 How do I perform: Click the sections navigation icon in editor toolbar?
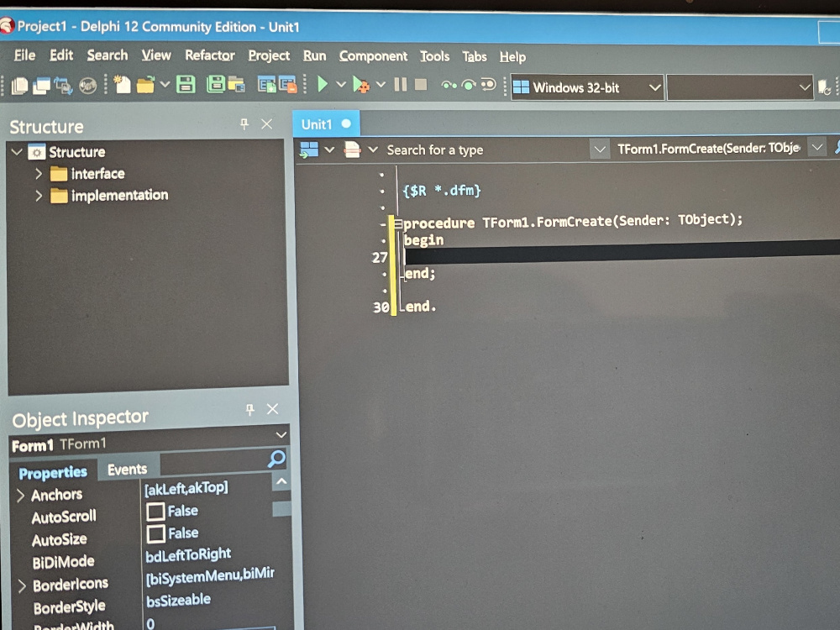click(309, 150)
